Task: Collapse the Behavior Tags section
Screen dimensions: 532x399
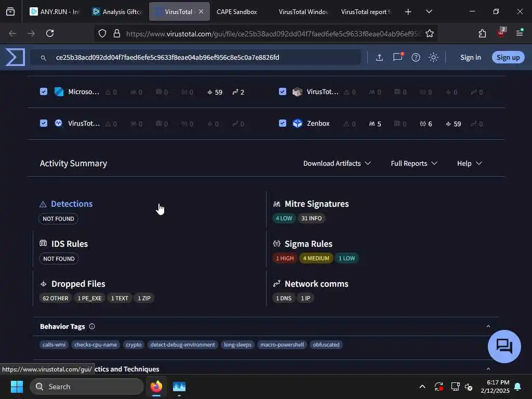Action: click(488, 326)
